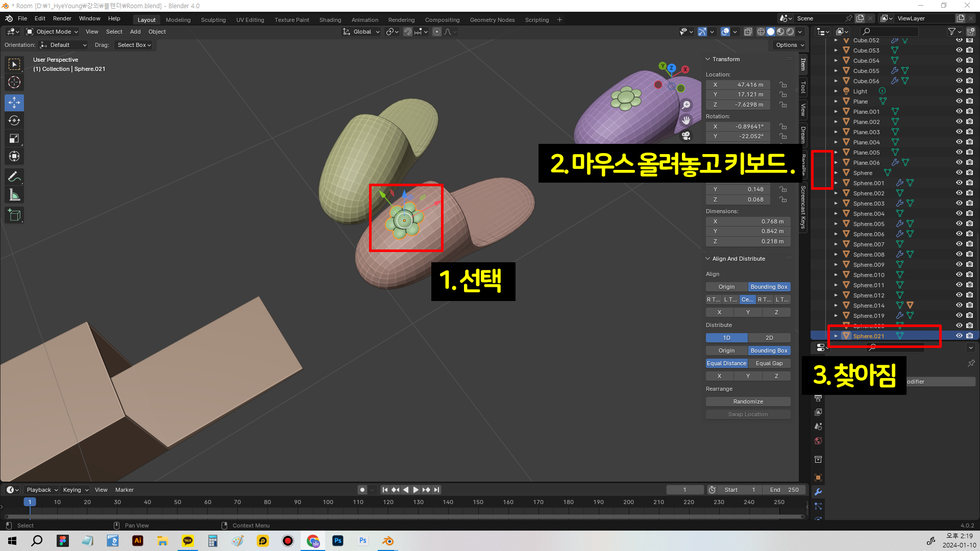Click the Swap Location button
980x551 pixels.
[748, 414]
